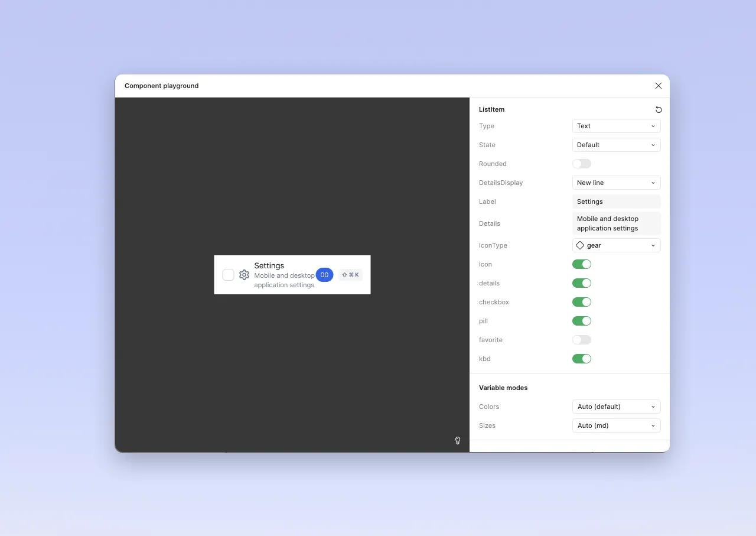The image size is (756, 536).
Task: Click the Details text field to edit it
Action: (x=616, y=223)
